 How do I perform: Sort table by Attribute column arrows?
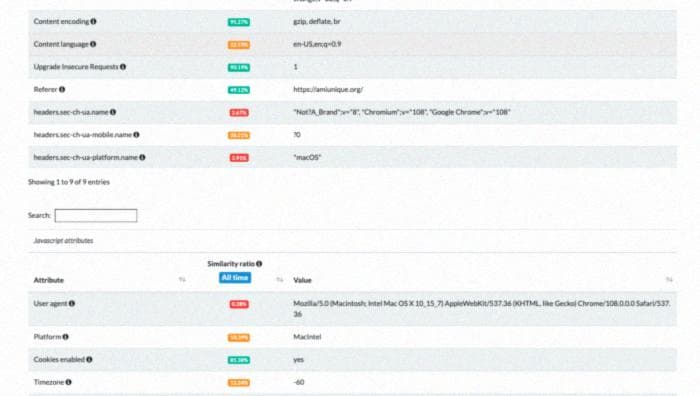click(x=182, y=280)
